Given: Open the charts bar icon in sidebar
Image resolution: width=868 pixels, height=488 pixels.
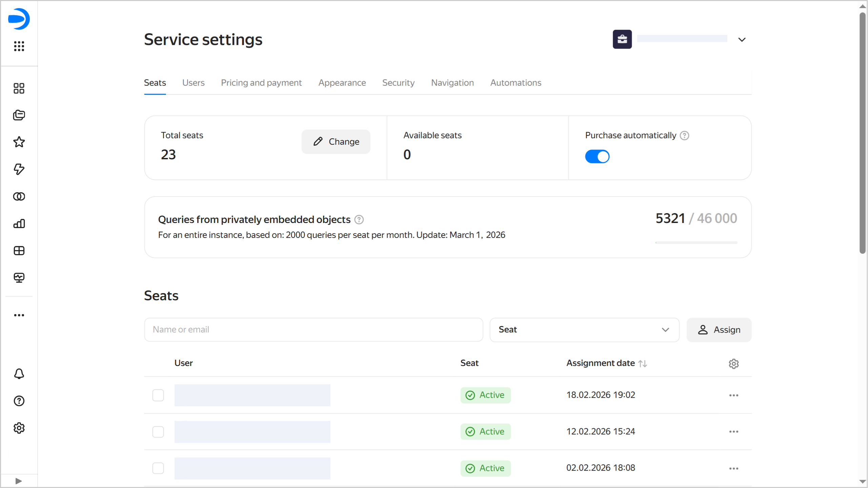Looking at the screenshot, I should coord(19,224).
